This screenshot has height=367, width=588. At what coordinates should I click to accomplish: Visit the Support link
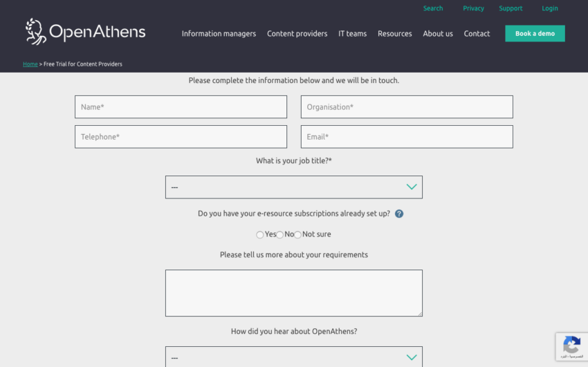(511, 8)
